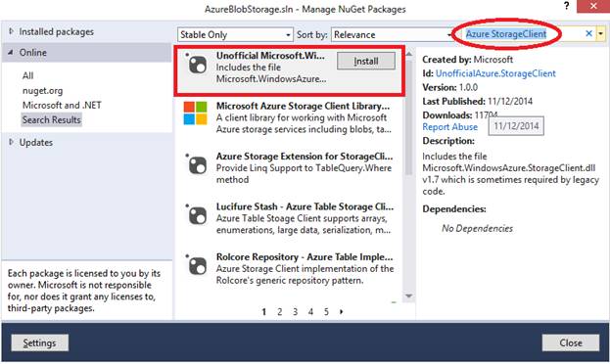Open the search box history dropdown arrow
Viewport: 610px width, 364px height.
click(601, 34)
